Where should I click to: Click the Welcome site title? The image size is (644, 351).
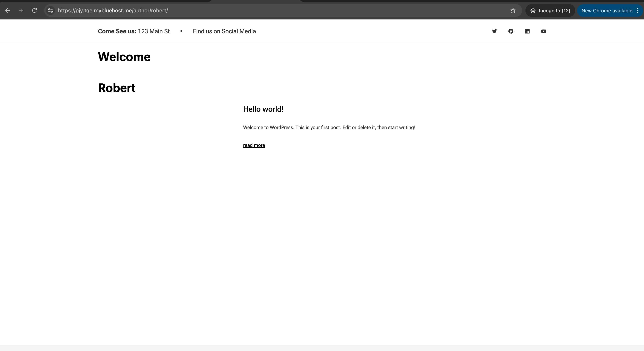click(124, 57)
